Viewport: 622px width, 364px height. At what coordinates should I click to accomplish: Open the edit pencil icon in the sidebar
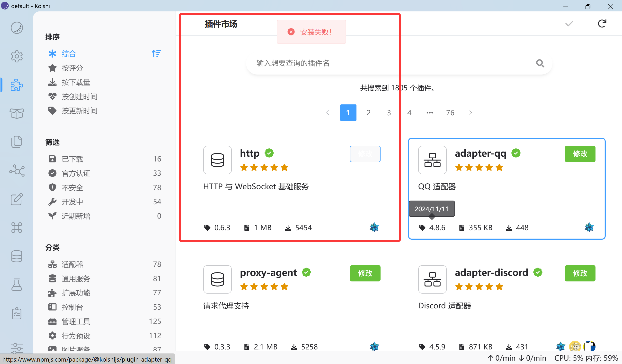pyautogui.click(x=17, y=199)
